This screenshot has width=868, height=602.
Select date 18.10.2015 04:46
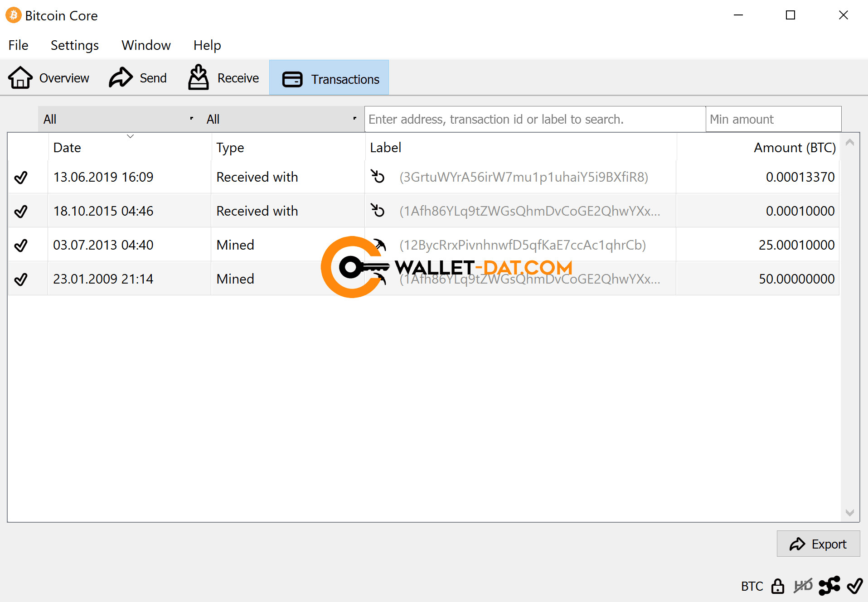[x=103, y=211]
